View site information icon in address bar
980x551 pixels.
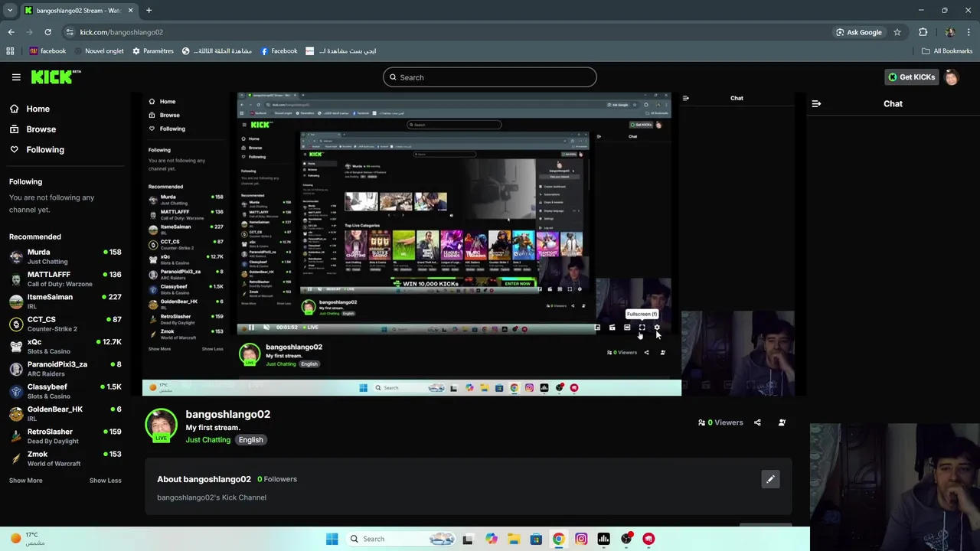tap(70, 32)
